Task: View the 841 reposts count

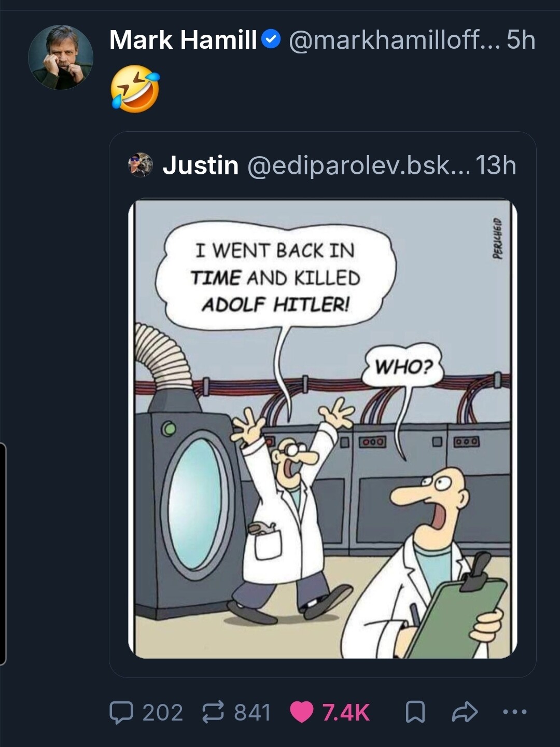Action: point(252,712)
